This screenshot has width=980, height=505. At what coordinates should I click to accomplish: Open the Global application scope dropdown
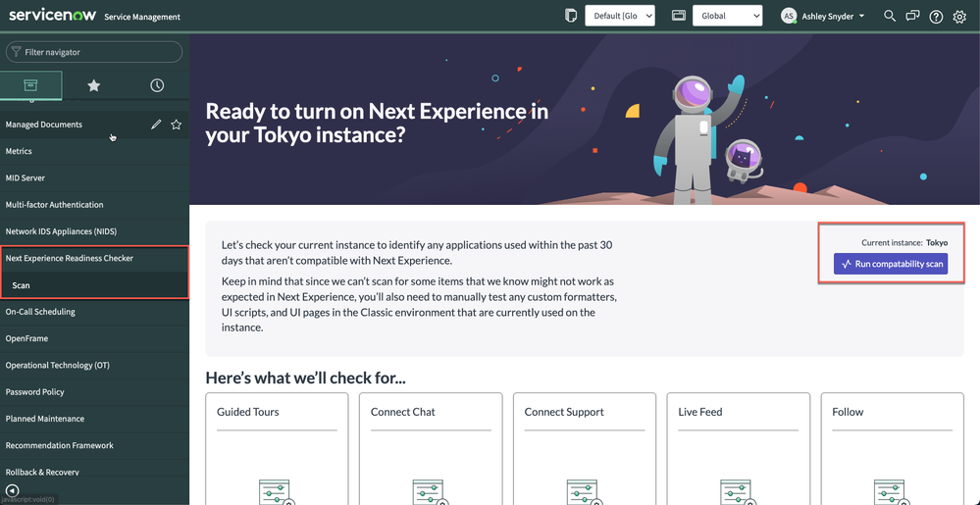pyautogui.click(x=727, y=16)
